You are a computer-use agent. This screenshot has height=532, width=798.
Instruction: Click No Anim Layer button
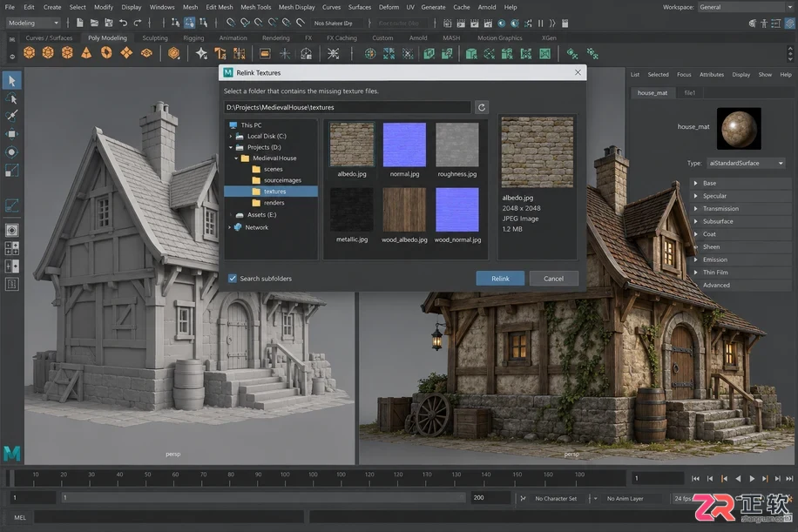[625, 498]
